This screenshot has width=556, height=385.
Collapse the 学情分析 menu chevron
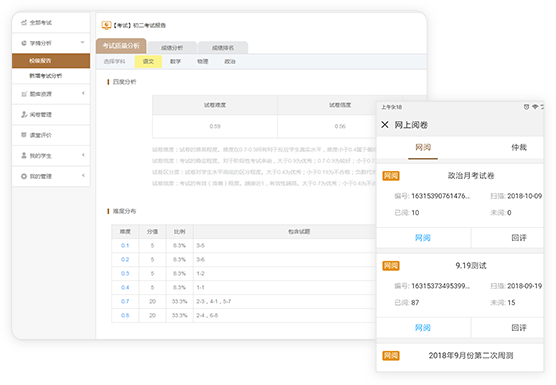pos(82,43)
